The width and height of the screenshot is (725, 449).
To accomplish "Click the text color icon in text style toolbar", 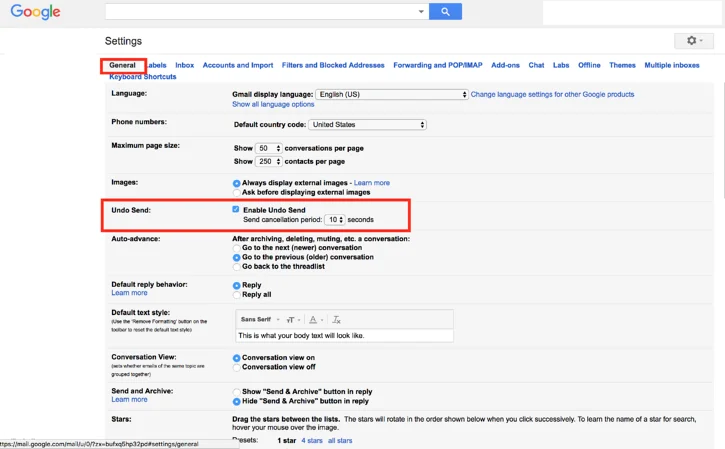I will pos(315,320).
